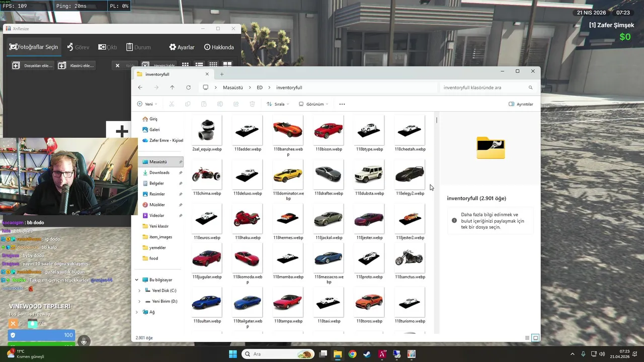Click Klasörü ekle button in XnResize
The image size is (644, 362).
76,65
